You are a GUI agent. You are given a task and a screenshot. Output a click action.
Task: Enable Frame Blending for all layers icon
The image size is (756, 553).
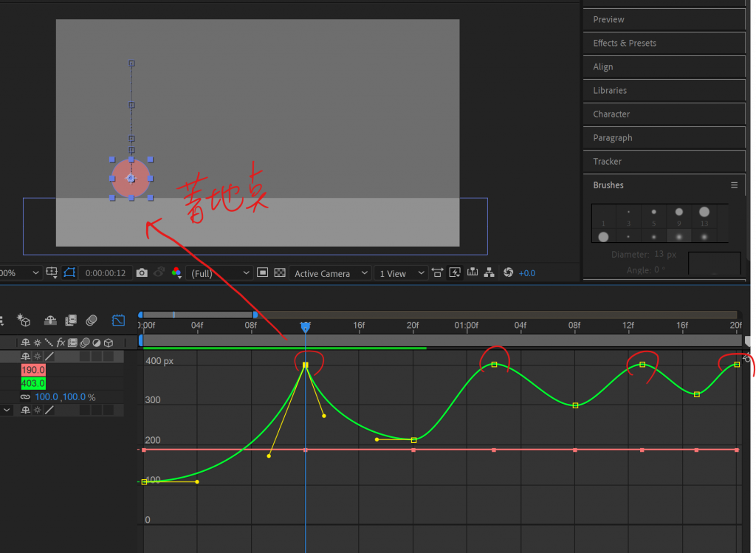tap(71, 320)
